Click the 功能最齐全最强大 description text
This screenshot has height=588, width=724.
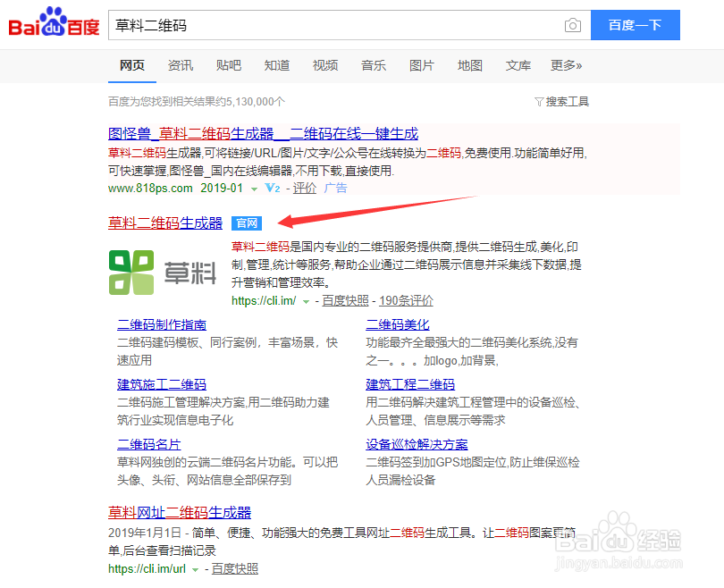click(472, 351)
